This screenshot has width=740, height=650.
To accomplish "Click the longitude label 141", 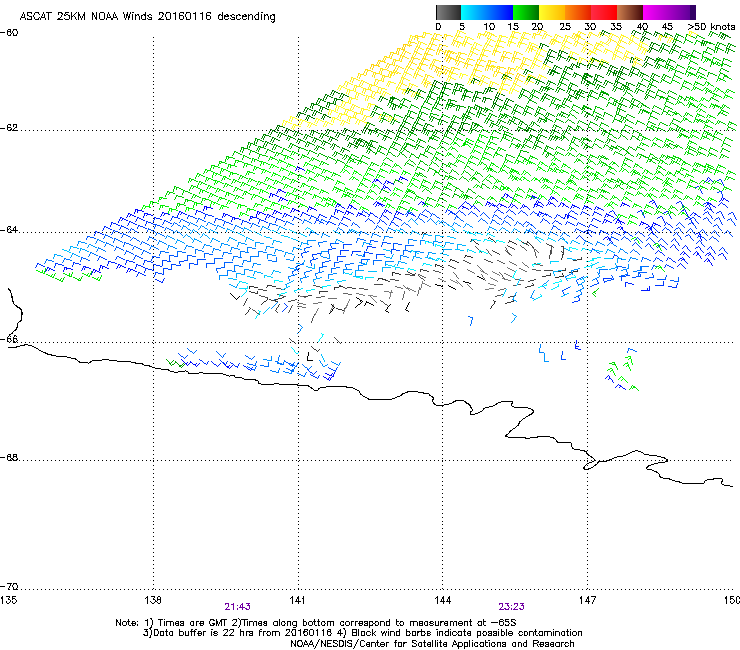I will 297,600.
